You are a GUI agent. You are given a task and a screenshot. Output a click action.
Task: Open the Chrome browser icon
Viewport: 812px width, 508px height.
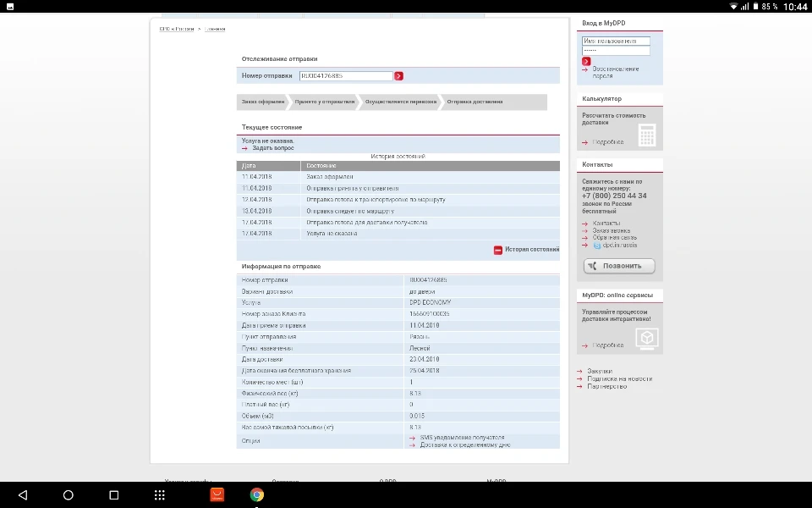(x=256, y=495)
